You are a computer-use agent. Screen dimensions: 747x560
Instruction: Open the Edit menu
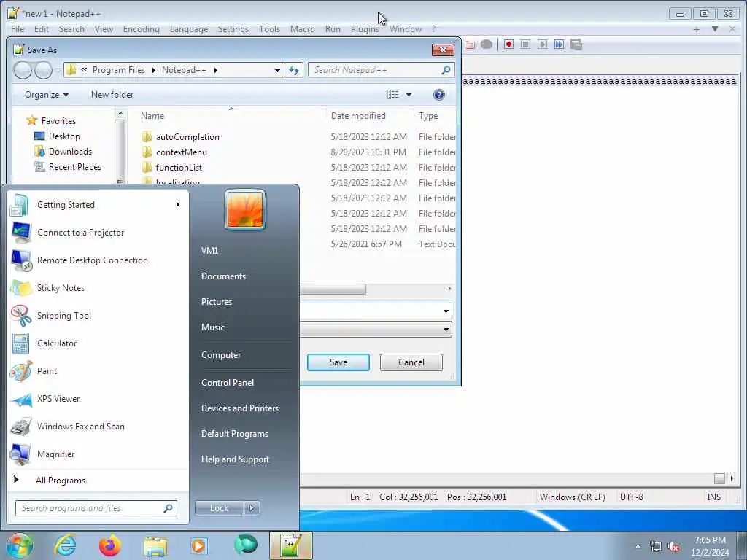coord(42,29)
